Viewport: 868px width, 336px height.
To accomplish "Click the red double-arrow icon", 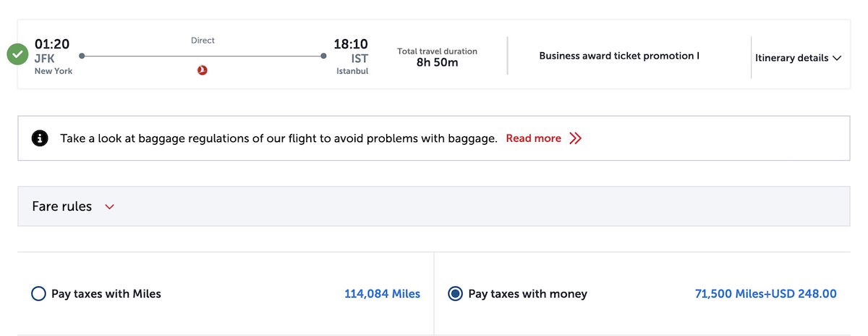I will click(575, 138).
